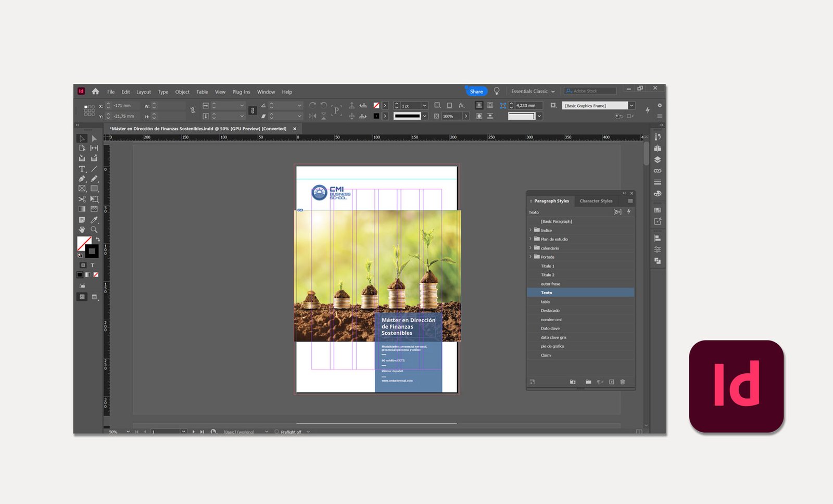833x504 pixels.
Task: Create new style with plus icon
Action: coord(611,382)
